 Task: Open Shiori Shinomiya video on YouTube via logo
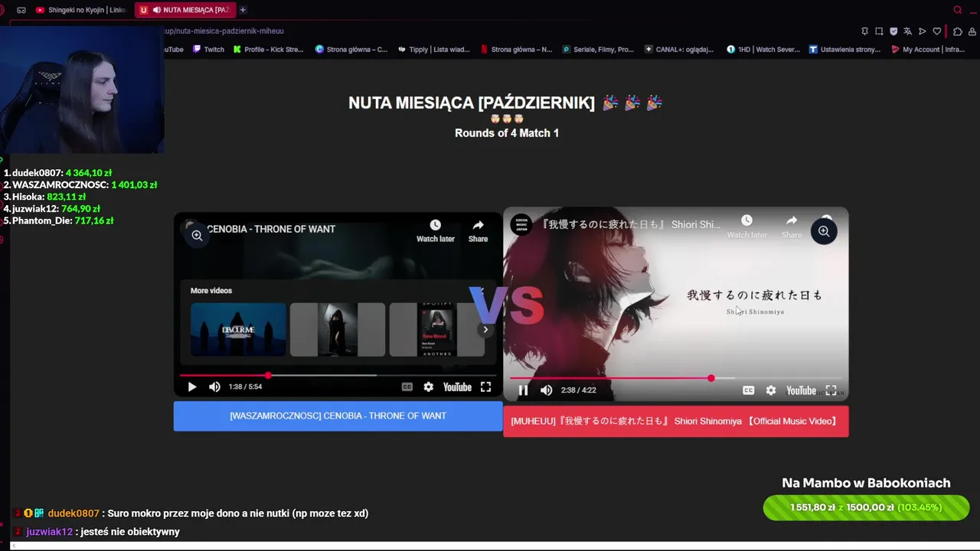[801, 390]
